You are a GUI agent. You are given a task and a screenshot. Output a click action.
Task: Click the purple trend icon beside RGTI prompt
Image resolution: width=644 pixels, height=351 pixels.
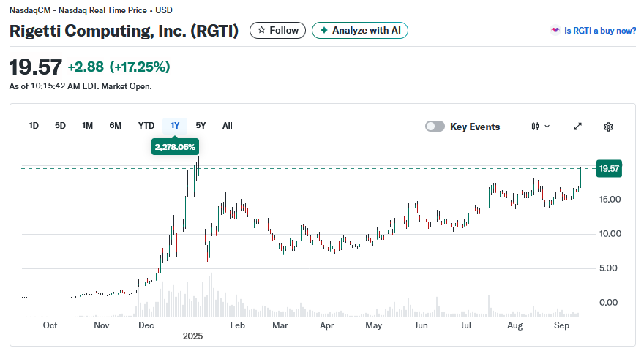[x=555, y=31]
